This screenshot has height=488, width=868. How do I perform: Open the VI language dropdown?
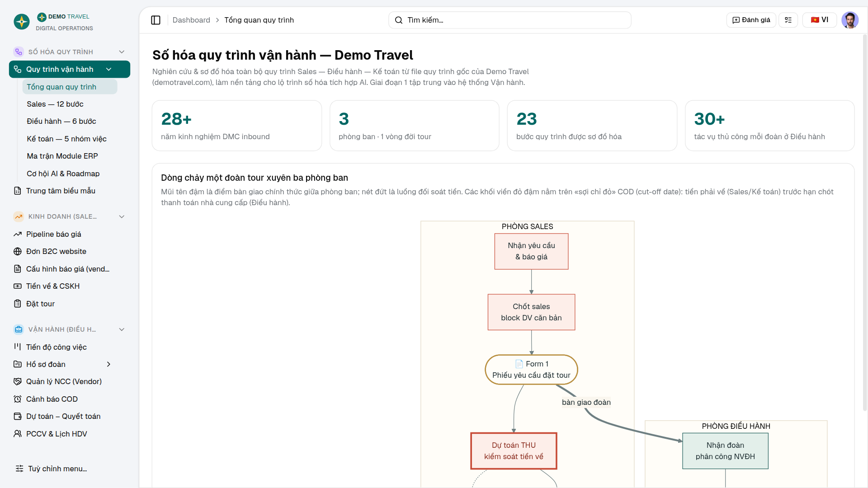pos(820,20)
